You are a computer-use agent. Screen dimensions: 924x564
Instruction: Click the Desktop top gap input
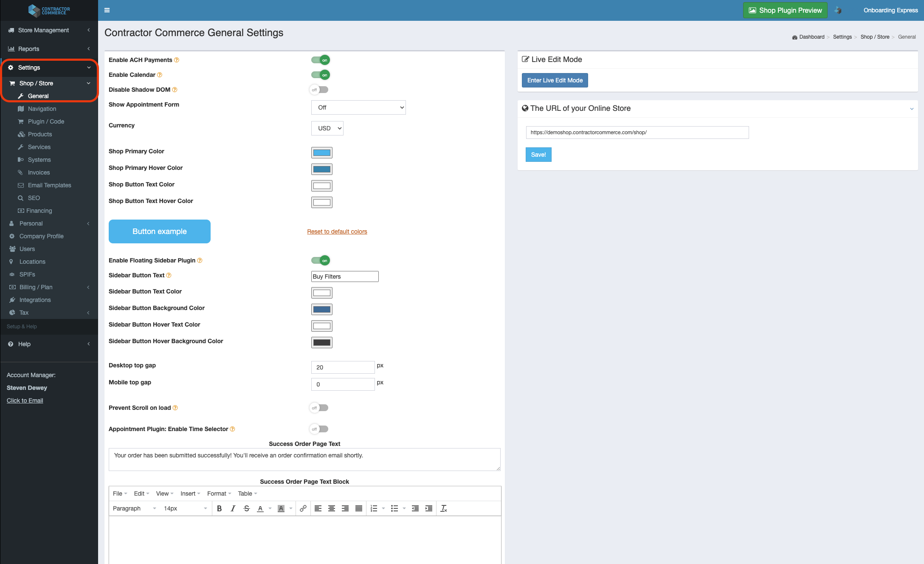pos(343,367)
